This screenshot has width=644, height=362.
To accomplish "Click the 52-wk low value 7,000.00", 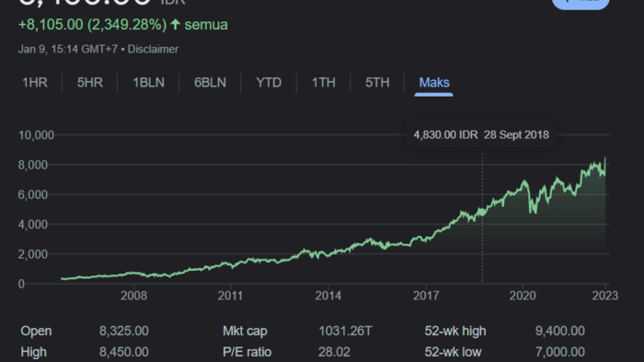I will pos(560,352).
